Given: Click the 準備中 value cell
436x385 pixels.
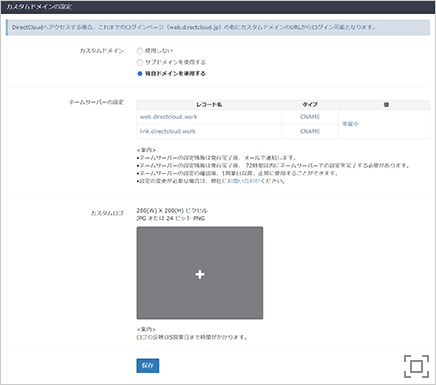Looking at the screenshot, I should (384, 124).
